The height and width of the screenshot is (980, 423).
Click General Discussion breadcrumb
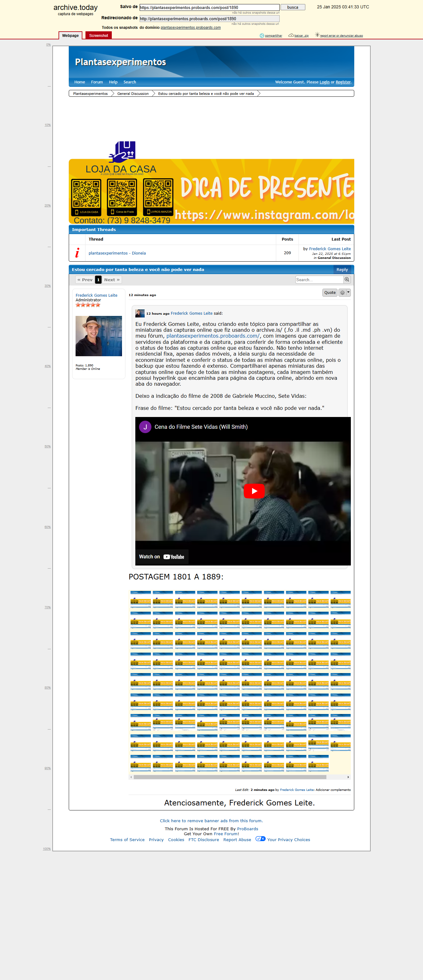133,94
